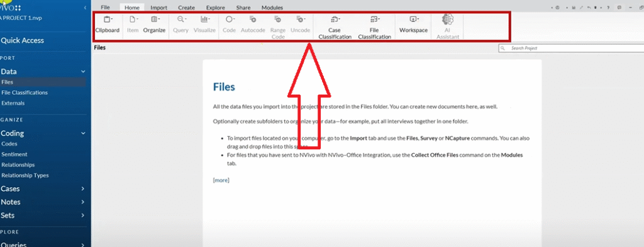Open the Query ribbon menu

180,25
